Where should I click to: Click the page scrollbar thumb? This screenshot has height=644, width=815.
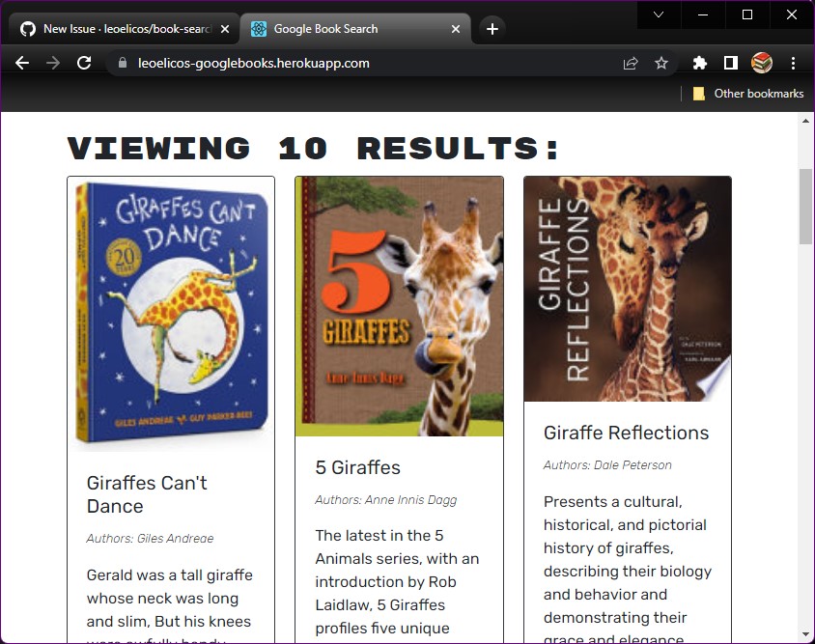tap(805, 206)
